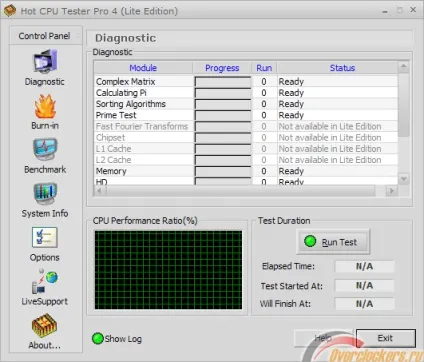Click the horizontal scroll right arrow

click(391, 191)
